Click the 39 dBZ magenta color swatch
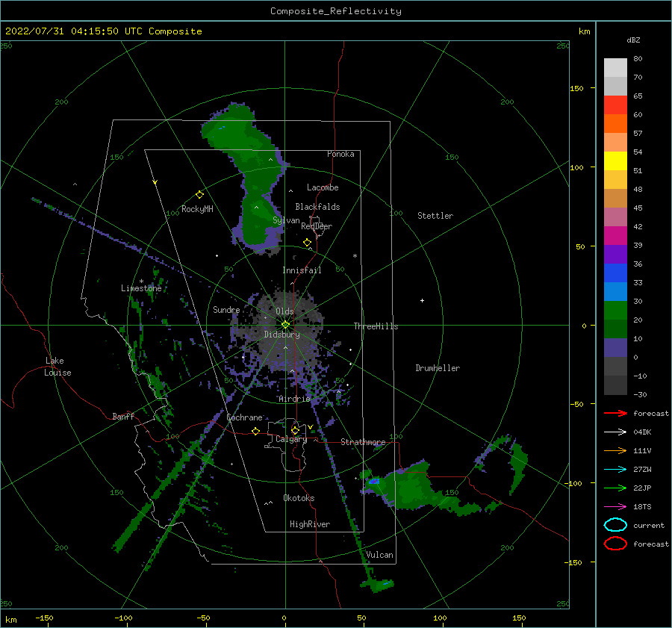 click(x=615, y=235)
